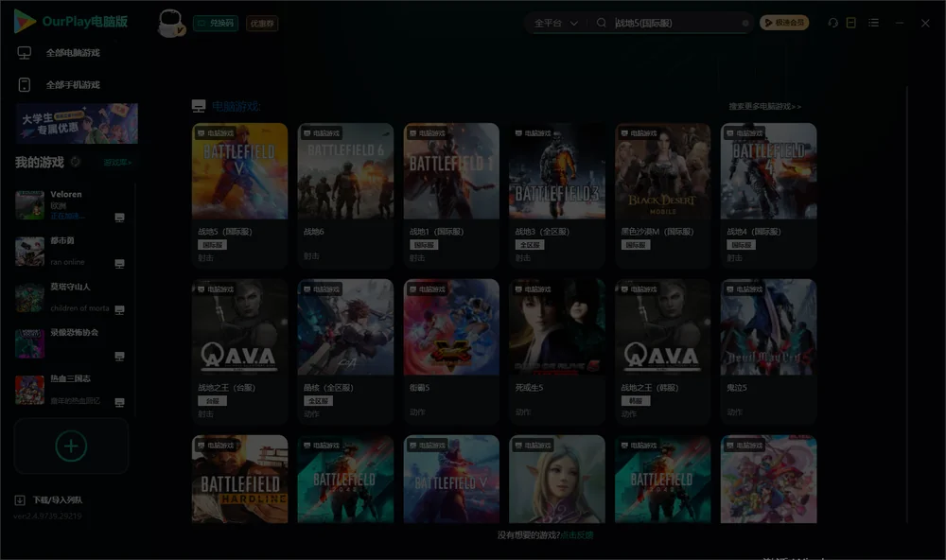The width and height of the screenshot is (946, 560).
Task: Click the 大学生专属优惠 promo banner
Action: tap(78, 124)
